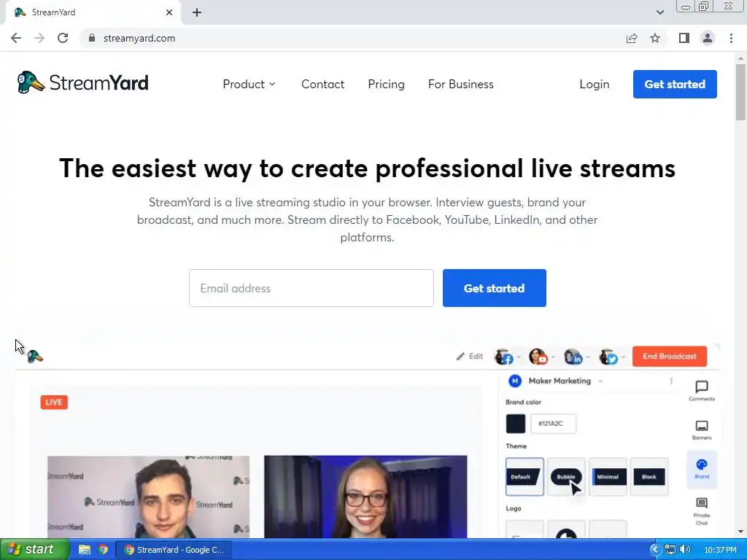The height and width of the screenshot is (560, 747).
Task: Open the Chrome profile avatar
Action: tap(708, 38)
